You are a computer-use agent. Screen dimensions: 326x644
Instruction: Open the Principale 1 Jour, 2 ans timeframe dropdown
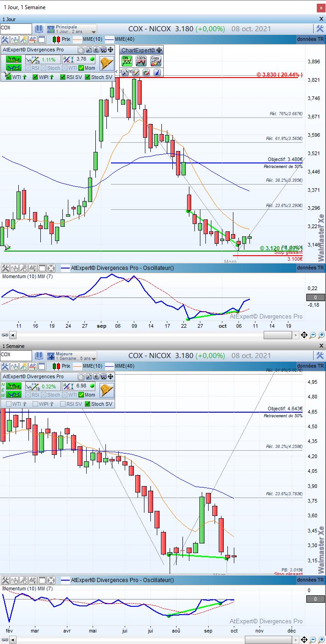tap(72, 29)
